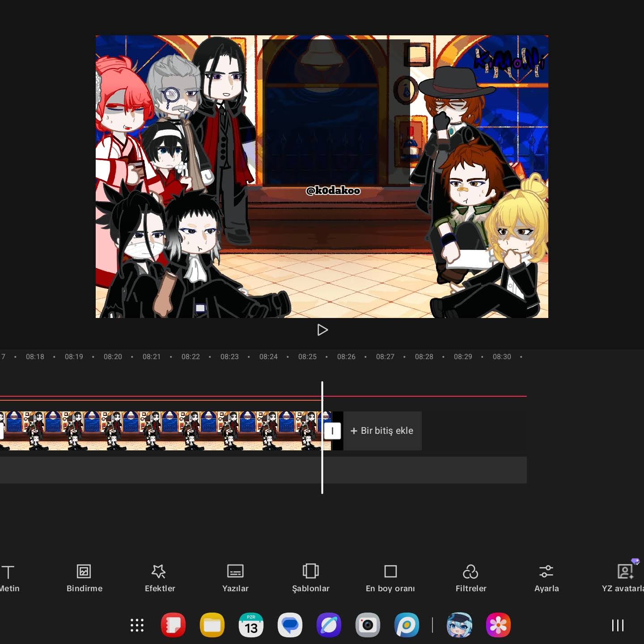Open the Ayarla adjustment tool

tap(547, 578)
